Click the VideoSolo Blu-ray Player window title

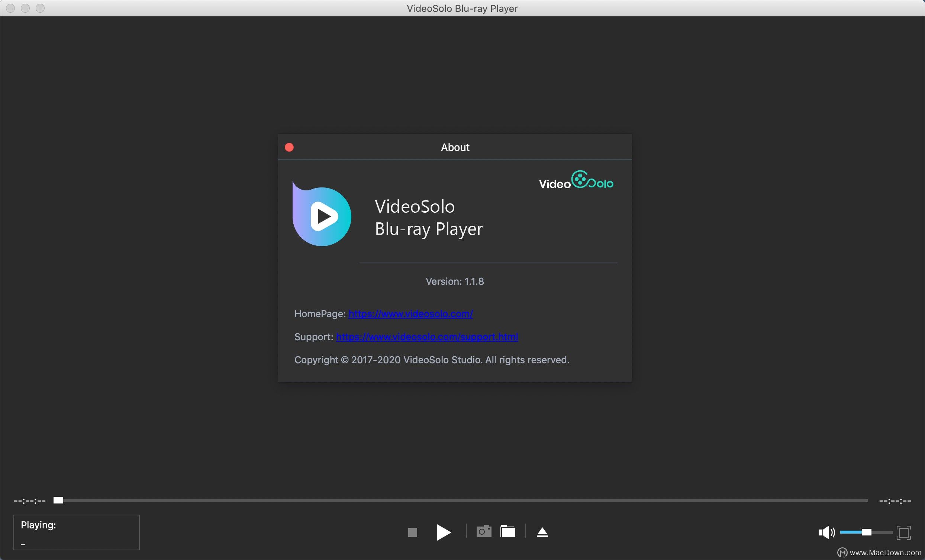coord(462,8)
